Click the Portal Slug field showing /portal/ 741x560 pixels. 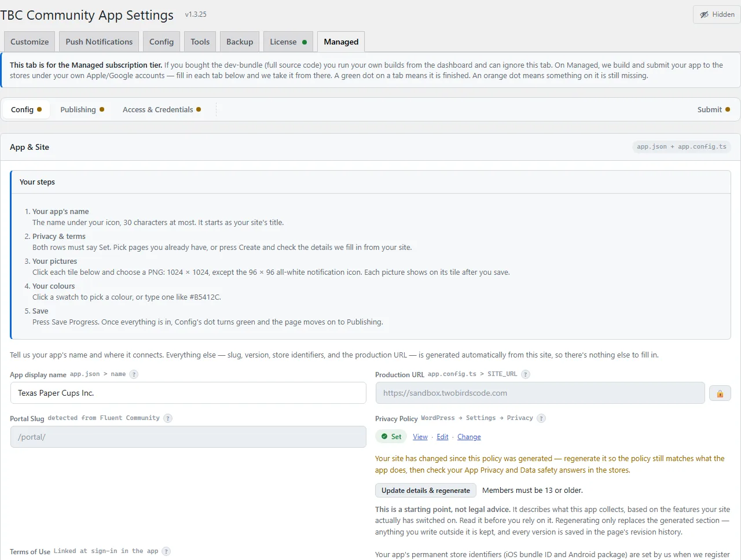(x=188, y=437)
